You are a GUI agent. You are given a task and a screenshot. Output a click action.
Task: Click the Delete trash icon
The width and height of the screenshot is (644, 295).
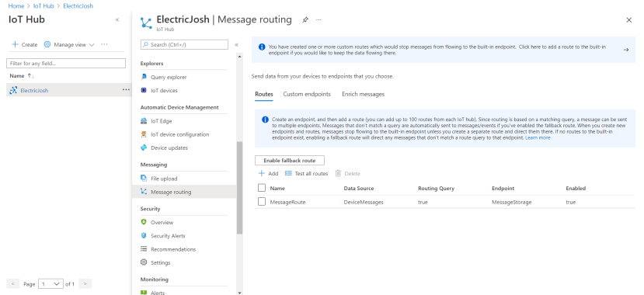tap(338, 174)
